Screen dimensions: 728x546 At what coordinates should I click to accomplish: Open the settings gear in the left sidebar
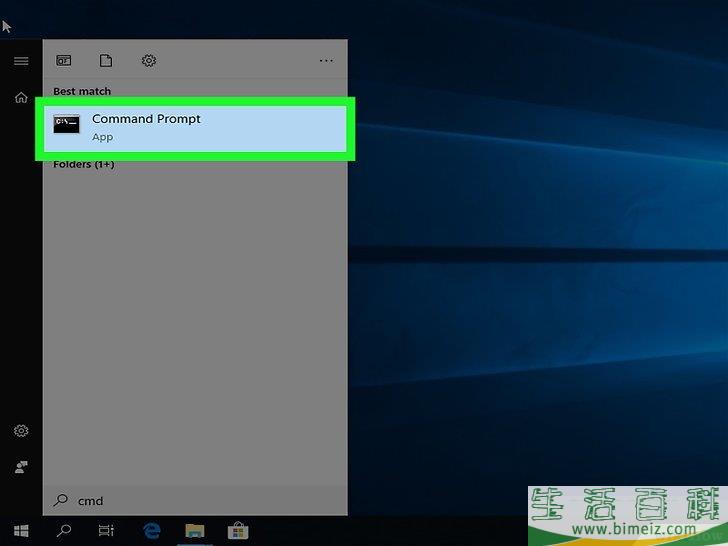coord(21,431)
